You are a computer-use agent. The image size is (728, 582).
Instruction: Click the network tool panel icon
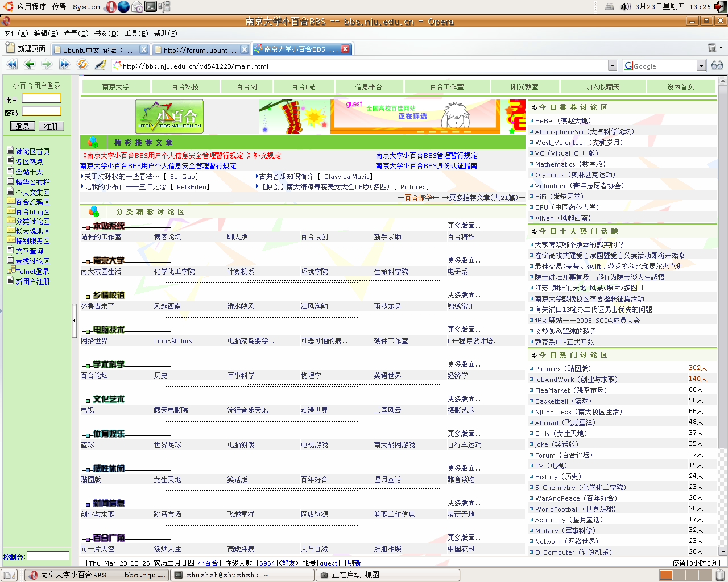tap(164, 7)
